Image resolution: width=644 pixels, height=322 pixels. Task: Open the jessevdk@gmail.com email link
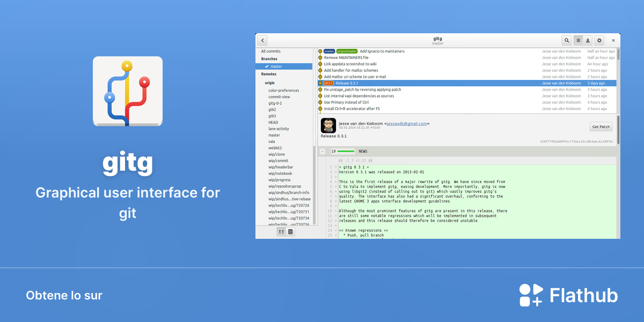406,123
